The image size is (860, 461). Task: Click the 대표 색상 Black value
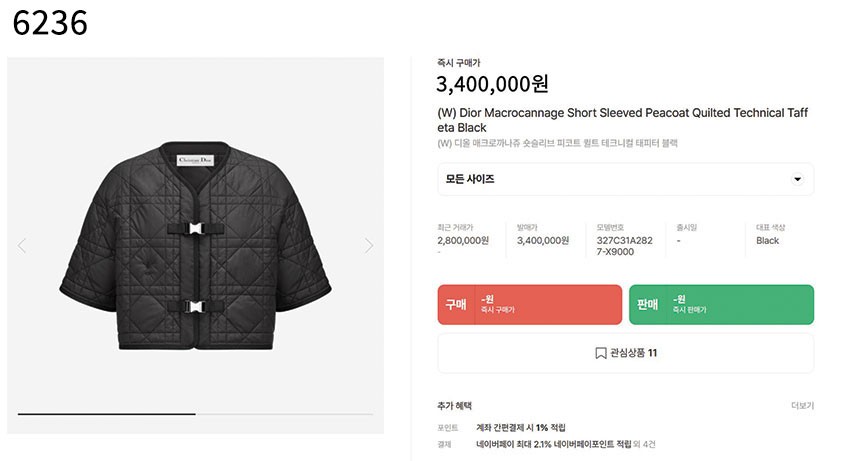[768, 241]
